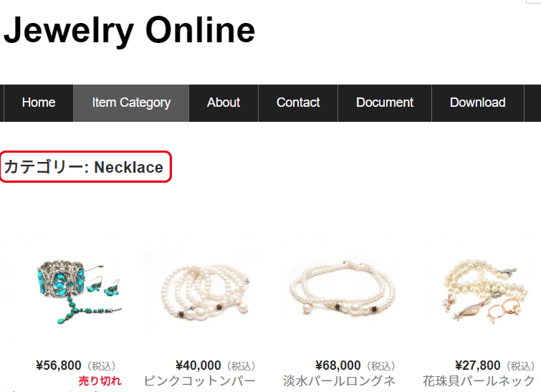
Task: Open the pink cotton pearl necklace image
Action: pyautogui.click(x=203, y=292)
